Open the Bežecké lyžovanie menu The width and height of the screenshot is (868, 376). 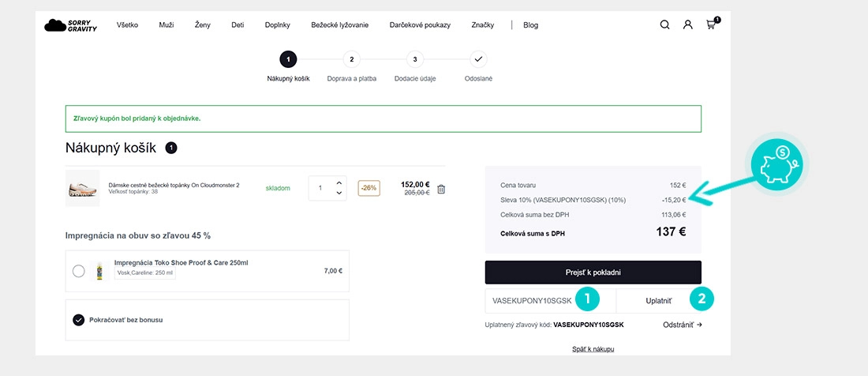coord(340,25)
